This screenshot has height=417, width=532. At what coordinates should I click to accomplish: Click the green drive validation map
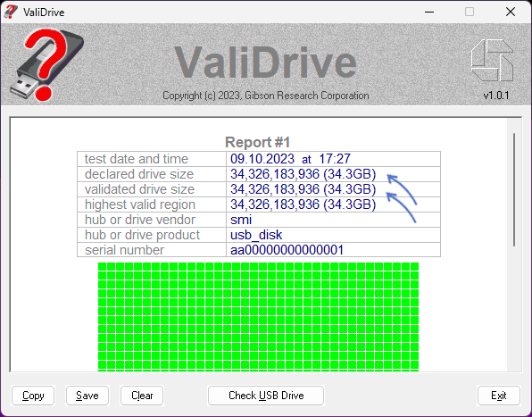coord(258,317)
